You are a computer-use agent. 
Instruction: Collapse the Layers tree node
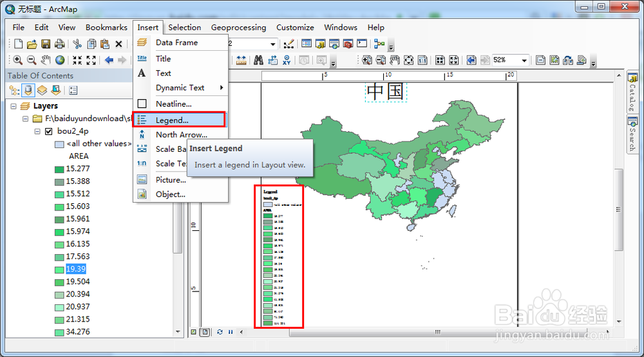[14, 106]
